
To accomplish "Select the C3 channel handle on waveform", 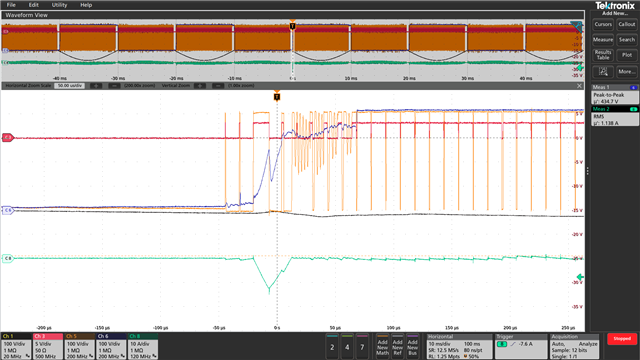I will pos(8,138).
